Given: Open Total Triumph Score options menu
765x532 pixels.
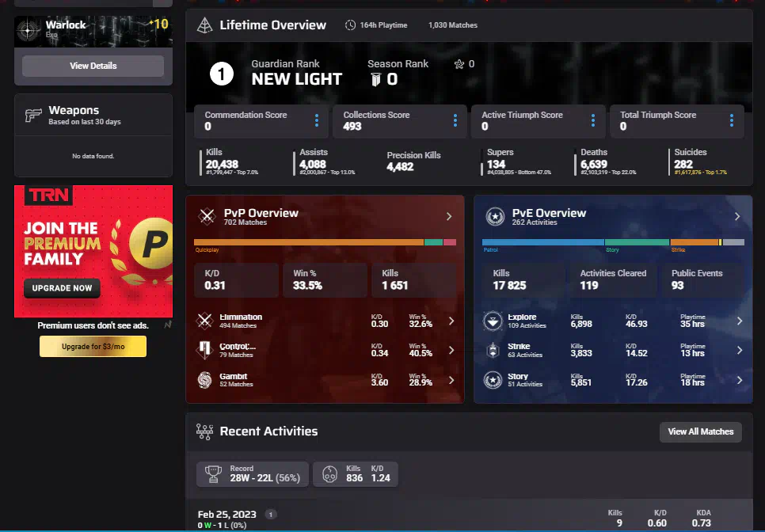Looking at the screenshot, I should [732, 120].
